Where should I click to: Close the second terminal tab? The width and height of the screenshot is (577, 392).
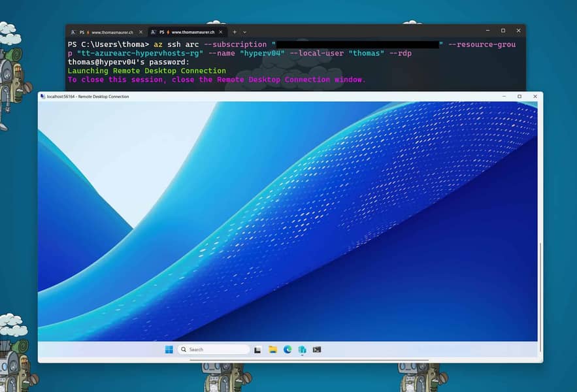[x=220, y=31]
